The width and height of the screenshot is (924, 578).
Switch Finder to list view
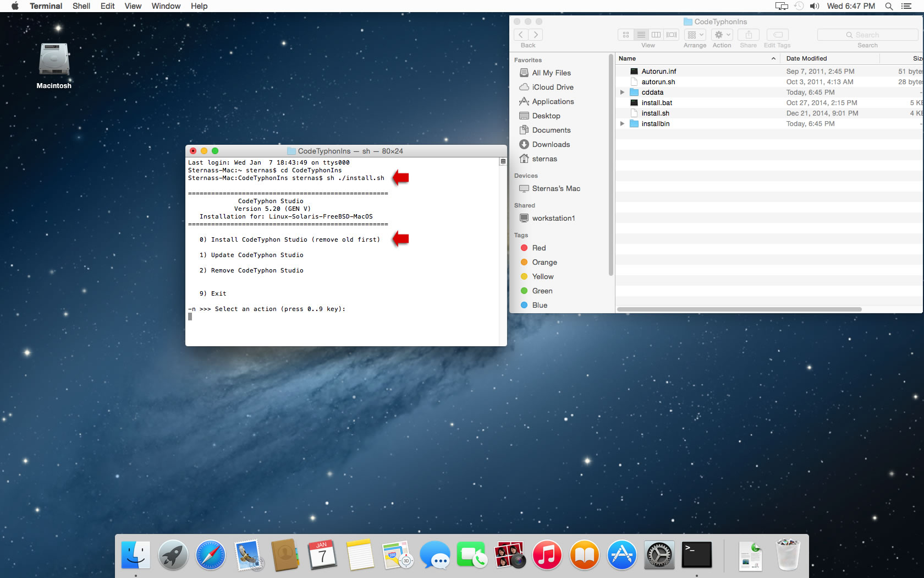point(641,35)
